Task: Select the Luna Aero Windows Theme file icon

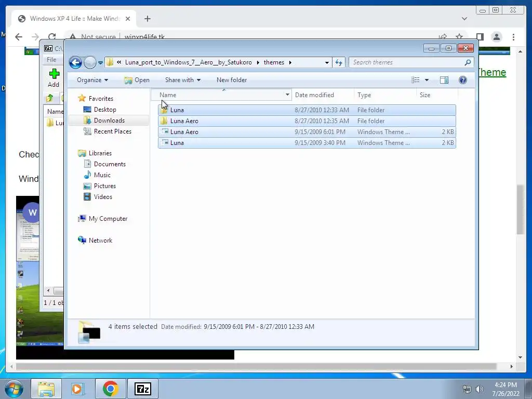Action: point(164,131)
